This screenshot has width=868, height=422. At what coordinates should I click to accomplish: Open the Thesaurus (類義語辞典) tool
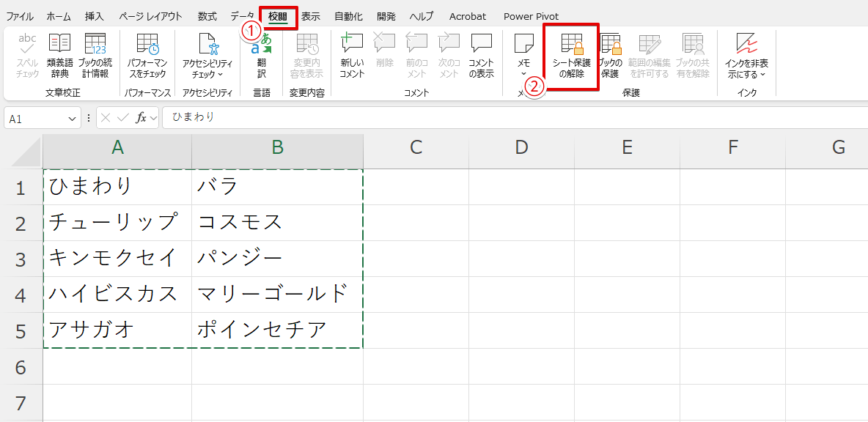point(59,56)
